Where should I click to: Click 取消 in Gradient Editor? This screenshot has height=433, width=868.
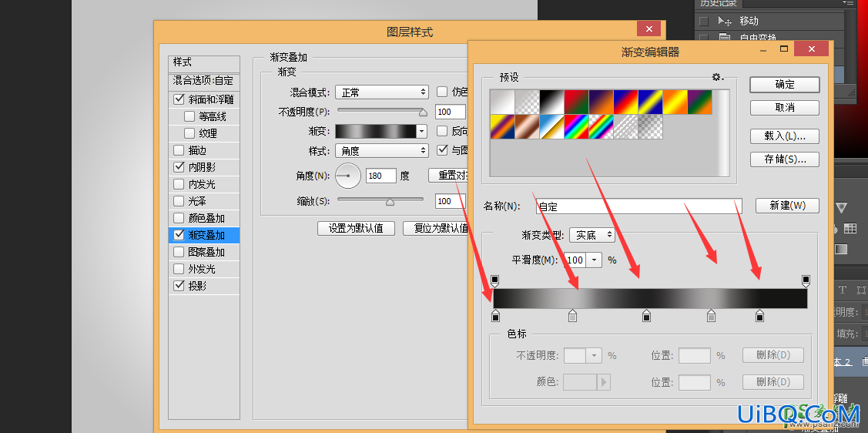[784, 107]
